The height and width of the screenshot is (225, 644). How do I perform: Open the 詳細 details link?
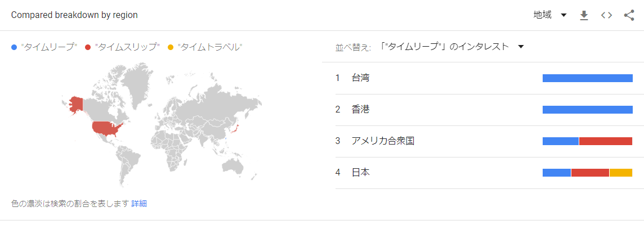click(x=139, y=203)
